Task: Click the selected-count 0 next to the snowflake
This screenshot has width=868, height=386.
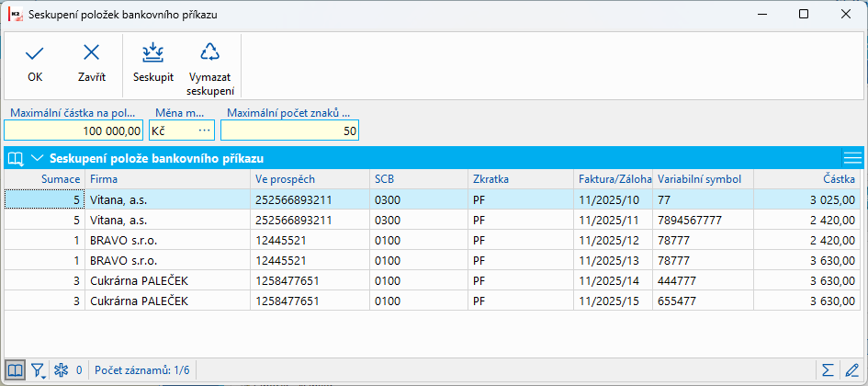Action: pos(79,370)
